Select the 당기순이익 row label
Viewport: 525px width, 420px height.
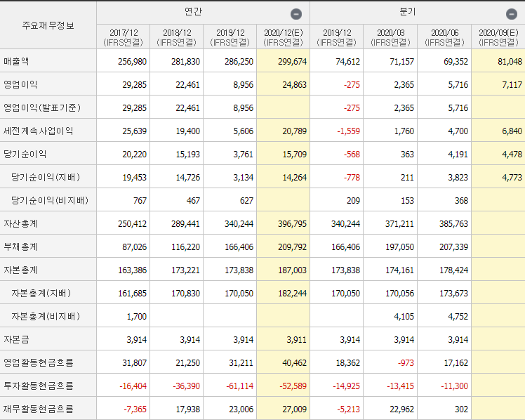25,154
